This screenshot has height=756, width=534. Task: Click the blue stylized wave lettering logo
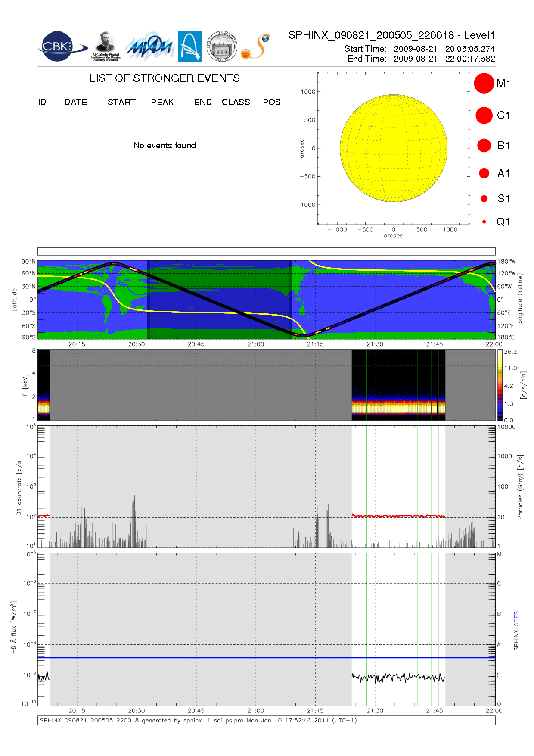point(149,47)
